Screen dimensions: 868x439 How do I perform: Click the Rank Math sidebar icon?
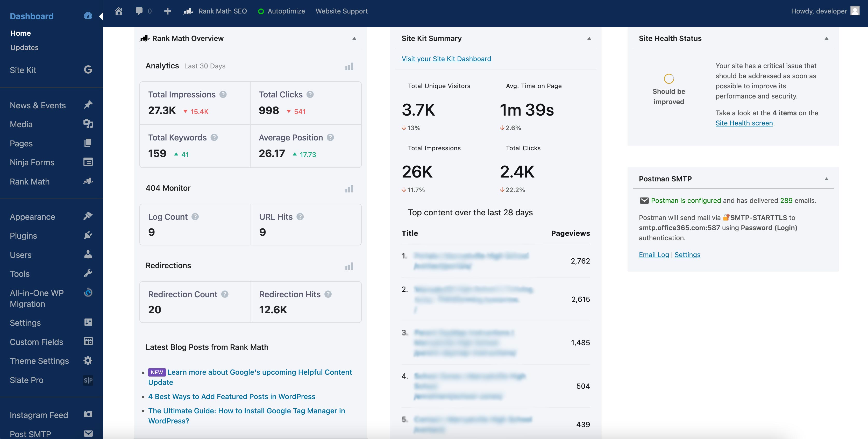pyautogui.click(x=88, y=181)
